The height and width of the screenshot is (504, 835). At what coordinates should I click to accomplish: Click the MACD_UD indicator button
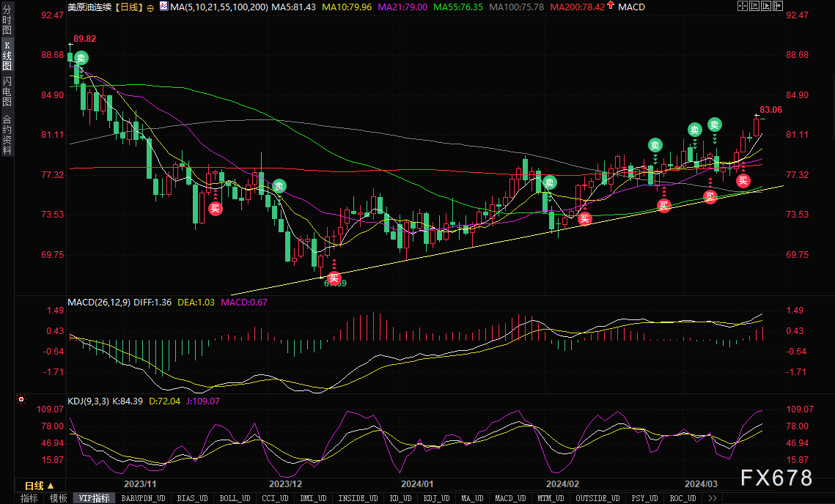[x=510, y=498]
